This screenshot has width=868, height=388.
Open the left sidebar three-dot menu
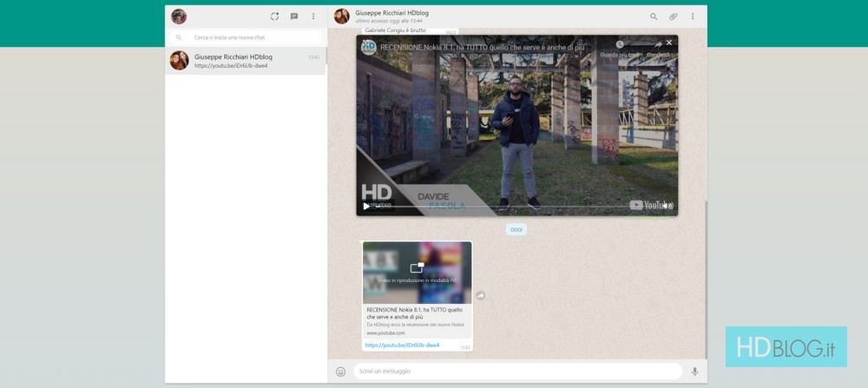(313, 16)
